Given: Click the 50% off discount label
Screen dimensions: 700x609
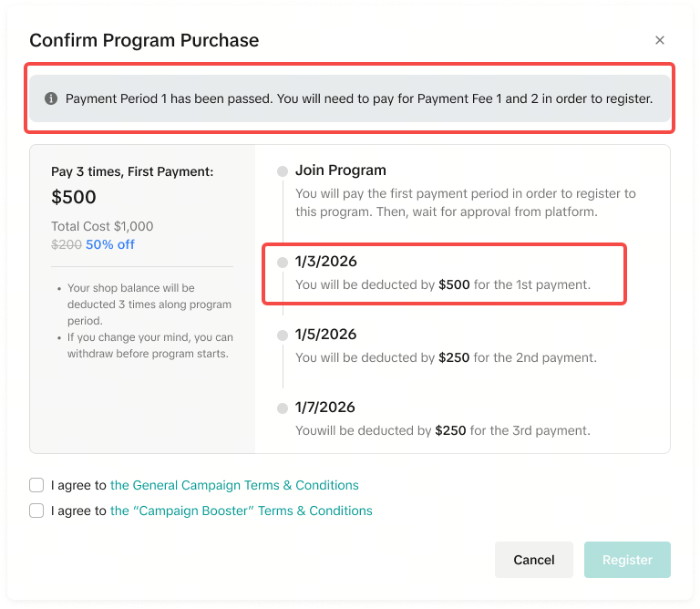Looking at the screenshot, I should pos(110,244).
